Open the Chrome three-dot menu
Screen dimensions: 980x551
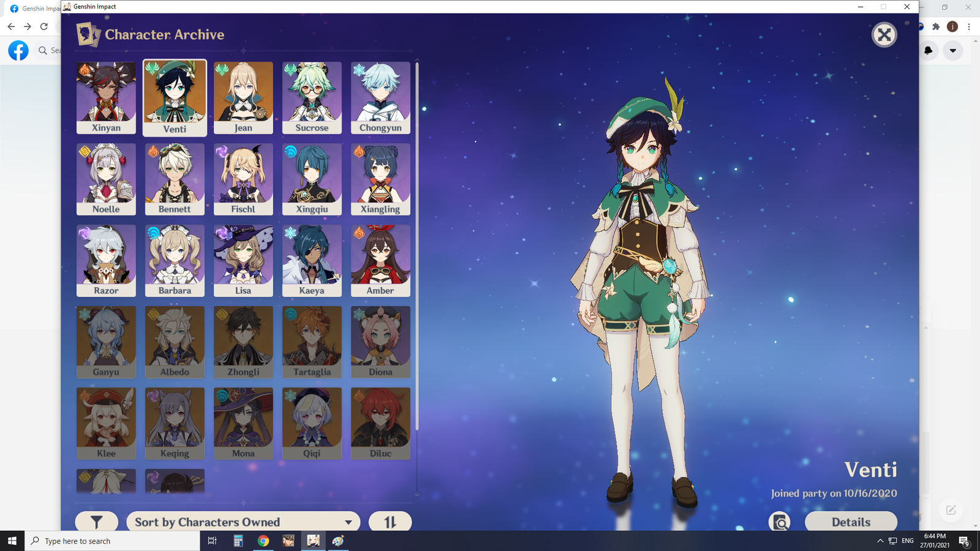[x=969, y=26]
